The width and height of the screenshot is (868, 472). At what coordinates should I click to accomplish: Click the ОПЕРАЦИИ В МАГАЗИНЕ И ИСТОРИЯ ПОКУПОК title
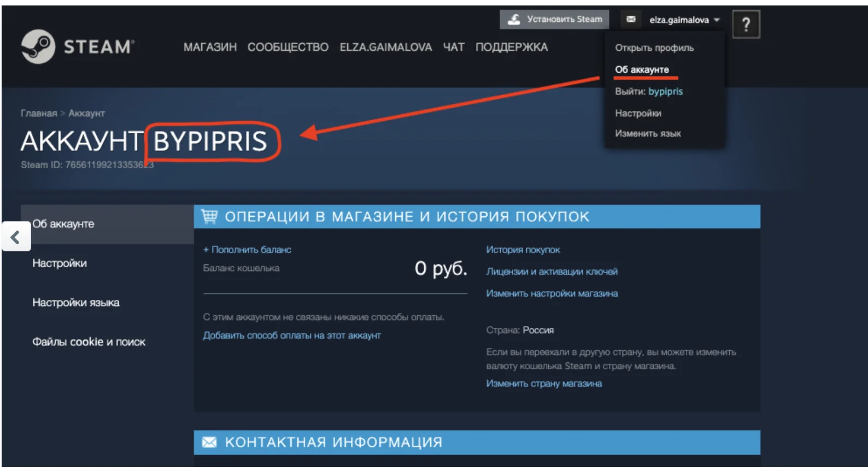(x=407, y=217)
